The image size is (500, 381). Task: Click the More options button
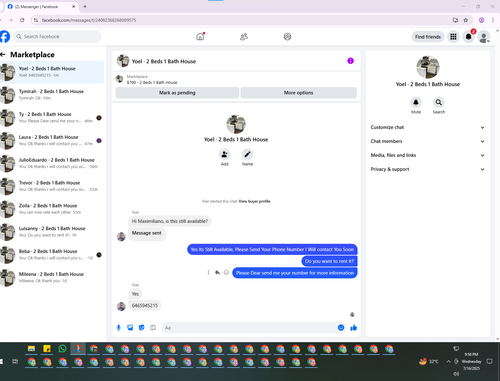tap(299, 93)
